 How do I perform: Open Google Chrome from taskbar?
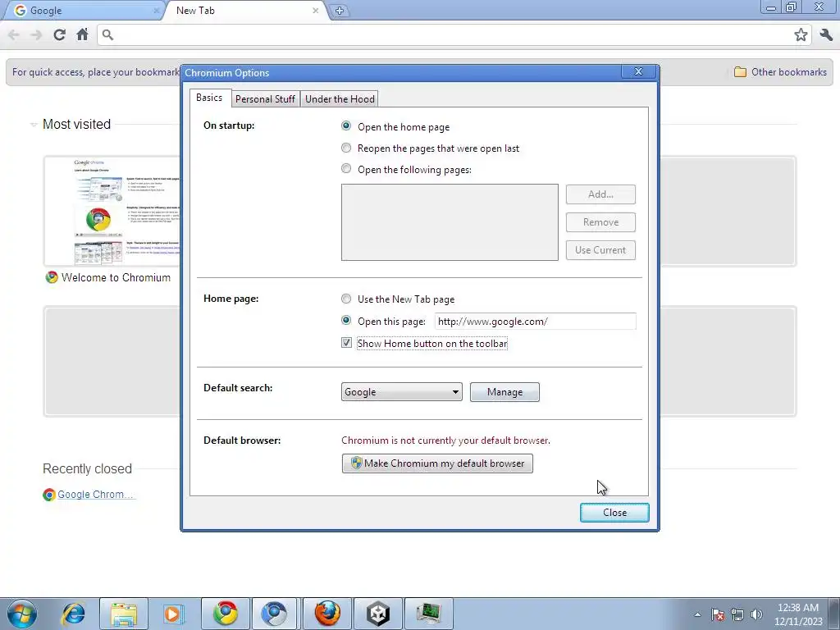point(226,614)
